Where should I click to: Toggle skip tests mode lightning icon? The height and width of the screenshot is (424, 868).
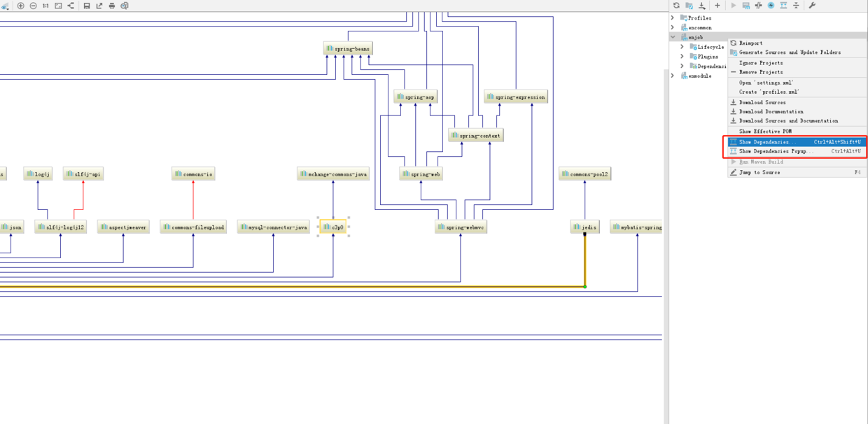point(771,6)
